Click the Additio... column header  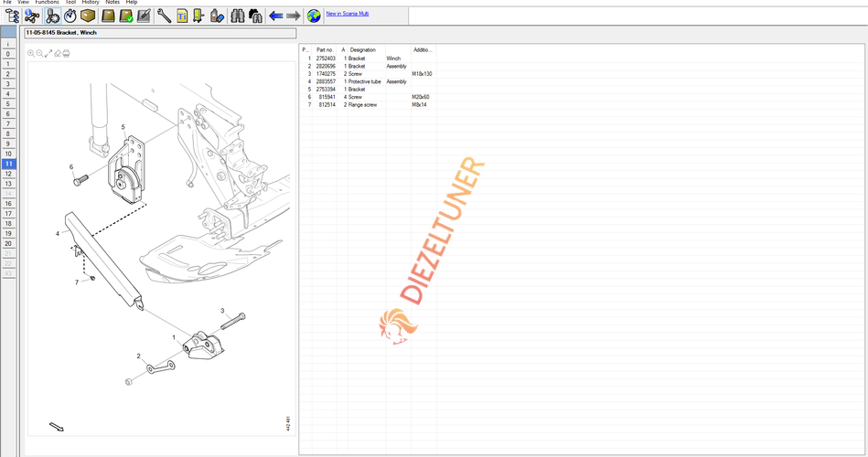coord(423,49)
